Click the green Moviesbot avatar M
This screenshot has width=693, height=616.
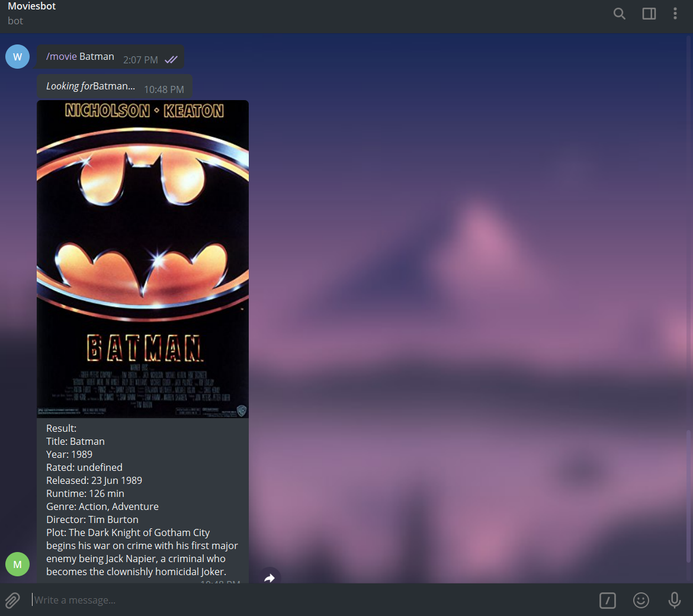[x=17, y=564]
